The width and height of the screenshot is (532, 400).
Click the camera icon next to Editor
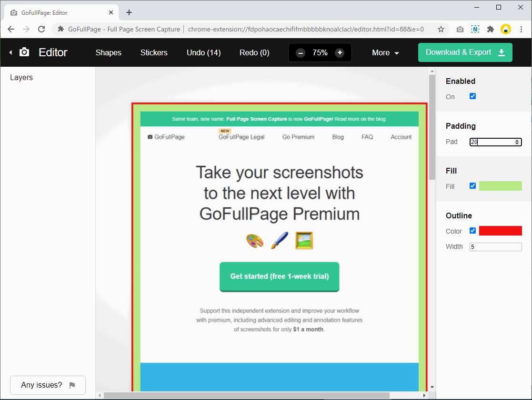(x=24, y=52)
